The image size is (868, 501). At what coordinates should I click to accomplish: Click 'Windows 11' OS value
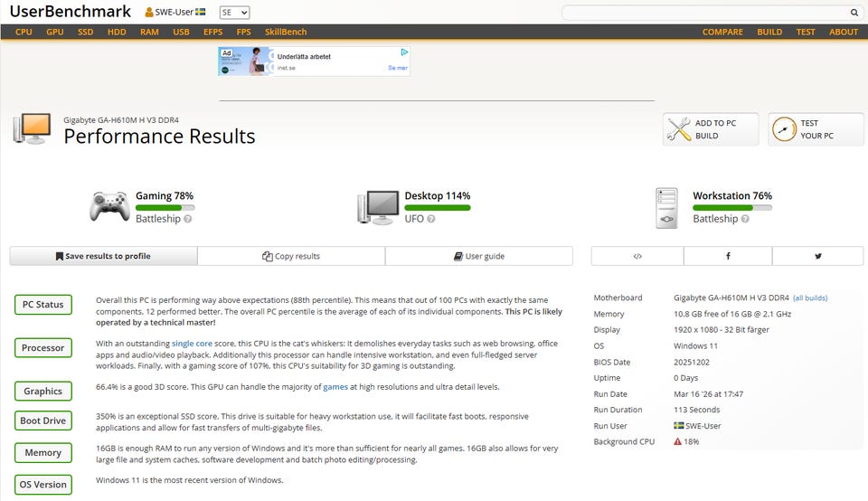[x=695, y=346]
